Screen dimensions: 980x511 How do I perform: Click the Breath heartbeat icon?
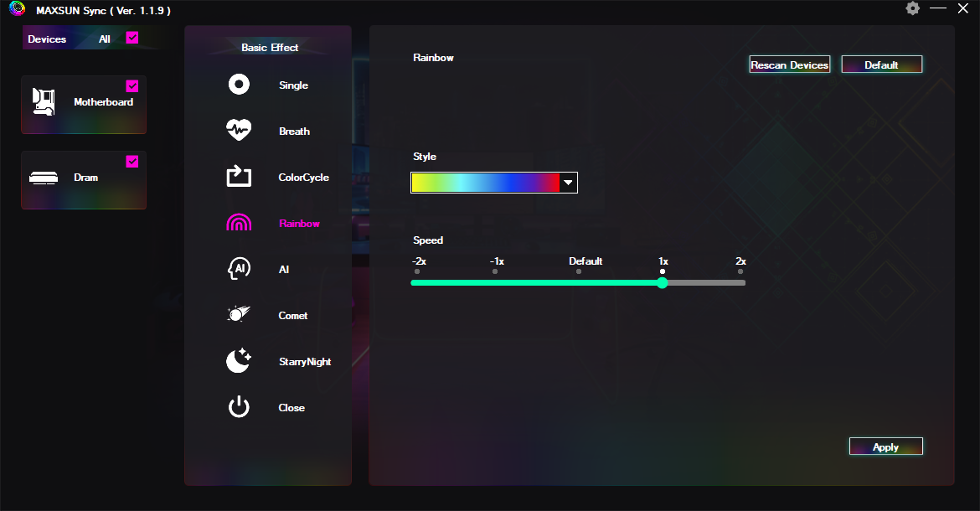click(x=239, y=130)
